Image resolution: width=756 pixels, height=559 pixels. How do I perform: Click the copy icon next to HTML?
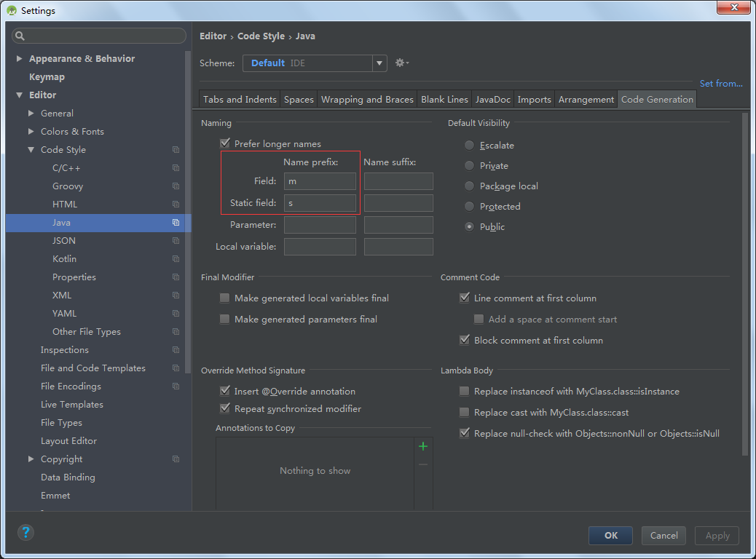pos(176,205)
